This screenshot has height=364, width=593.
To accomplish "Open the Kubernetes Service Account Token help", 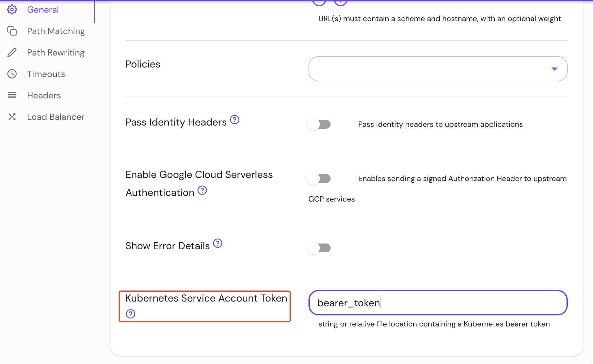I will coord(130,314).
